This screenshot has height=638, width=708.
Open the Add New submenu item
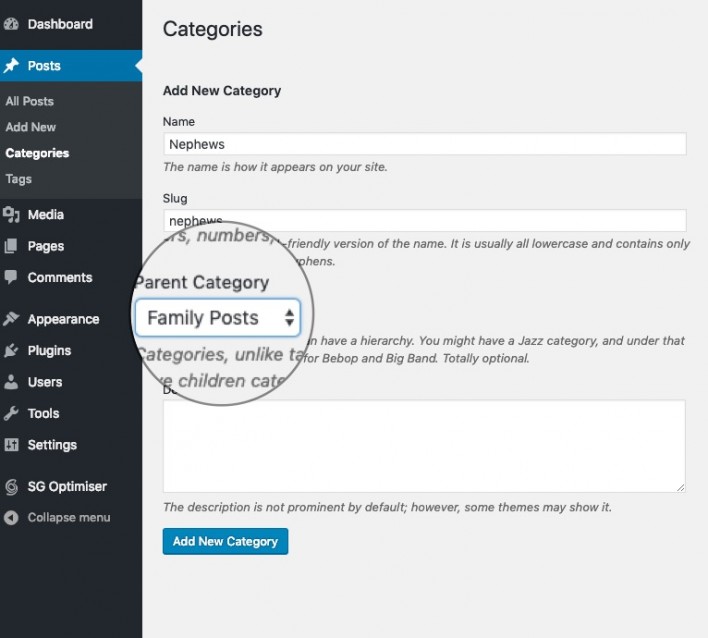click(31, 127)
